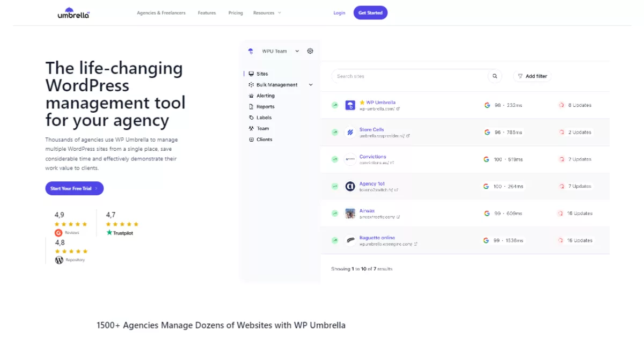Click the Google icon in Convictions row

point(487,159)
